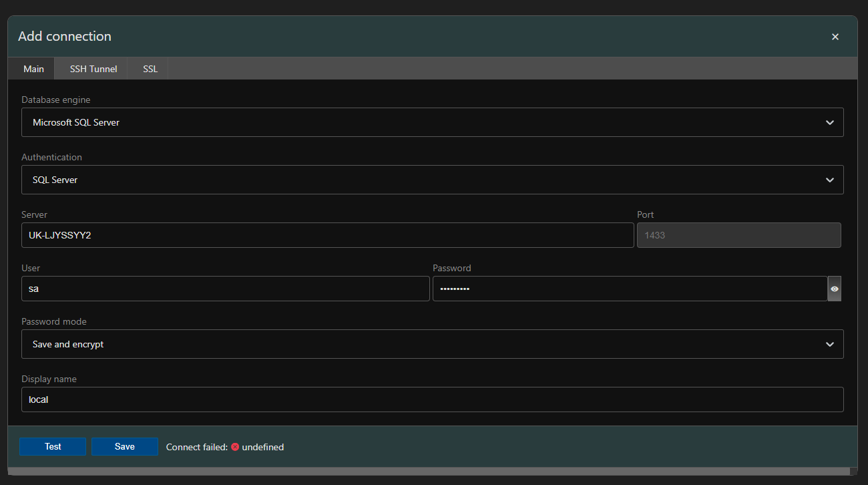Open the Password mode dropdown chevron
Image resolution: width=868 pixels, height=485 pixels.
[829, 344]
